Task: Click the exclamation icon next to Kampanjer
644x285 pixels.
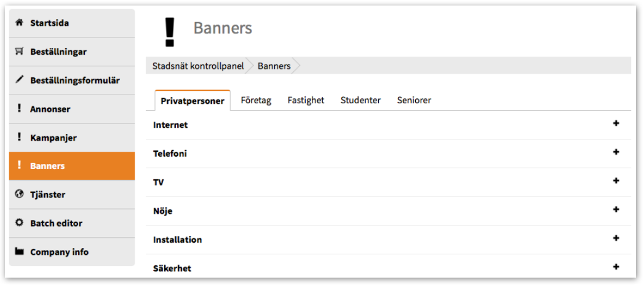Action: pyautogui.click(x=18, y=138)
